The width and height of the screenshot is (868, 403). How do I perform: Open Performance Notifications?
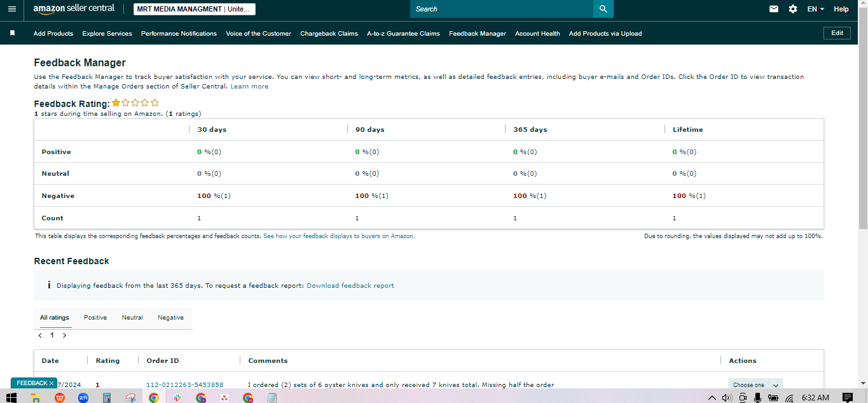tap(179, 34)
